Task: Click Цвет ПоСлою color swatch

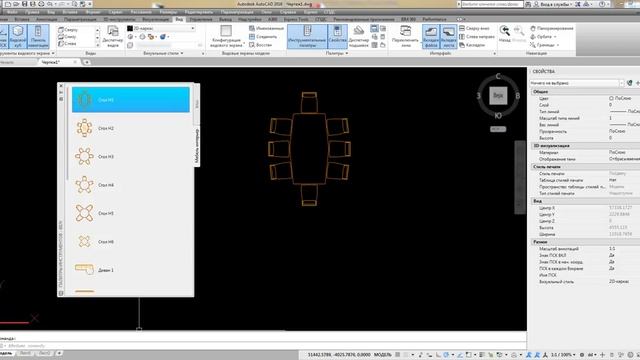Action: coord(611,98)
